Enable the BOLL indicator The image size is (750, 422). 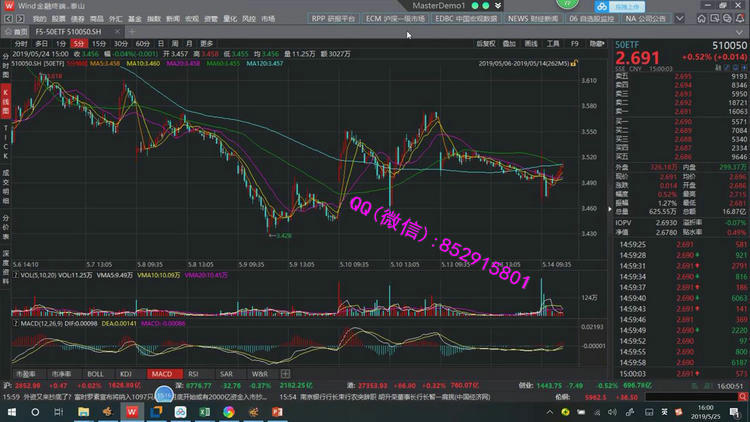pyautogui.click(x=95, y=373)
